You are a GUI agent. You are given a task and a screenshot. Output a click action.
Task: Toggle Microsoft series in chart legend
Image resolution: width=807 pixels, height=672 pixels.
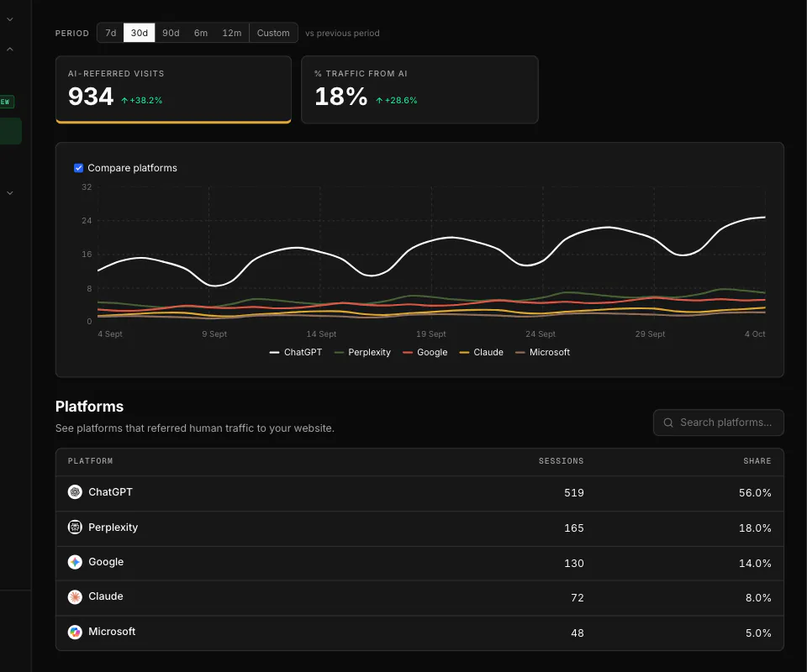(x=542, y=352)
